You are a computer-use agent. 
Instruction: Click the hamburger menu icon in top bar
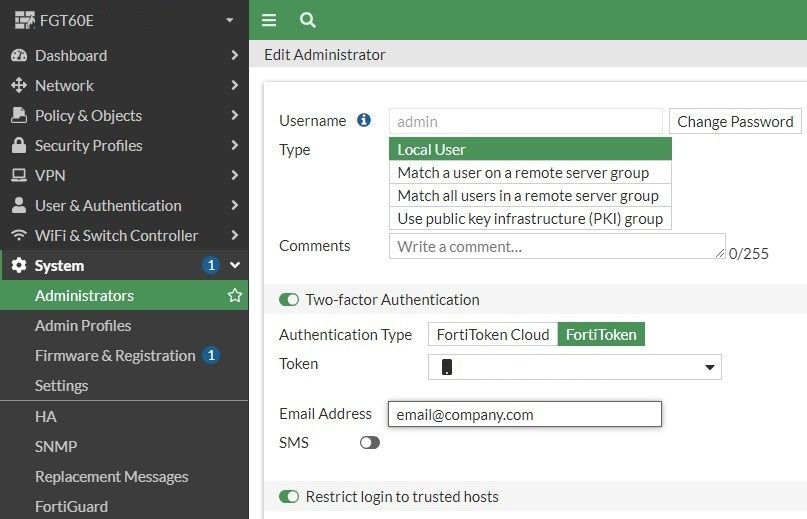[268, 20]
